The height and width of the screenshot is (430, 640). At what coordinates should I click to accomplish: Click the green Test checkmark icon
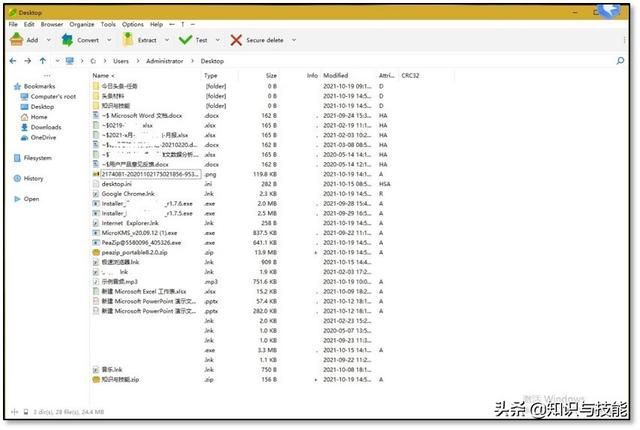pos(185,40)
